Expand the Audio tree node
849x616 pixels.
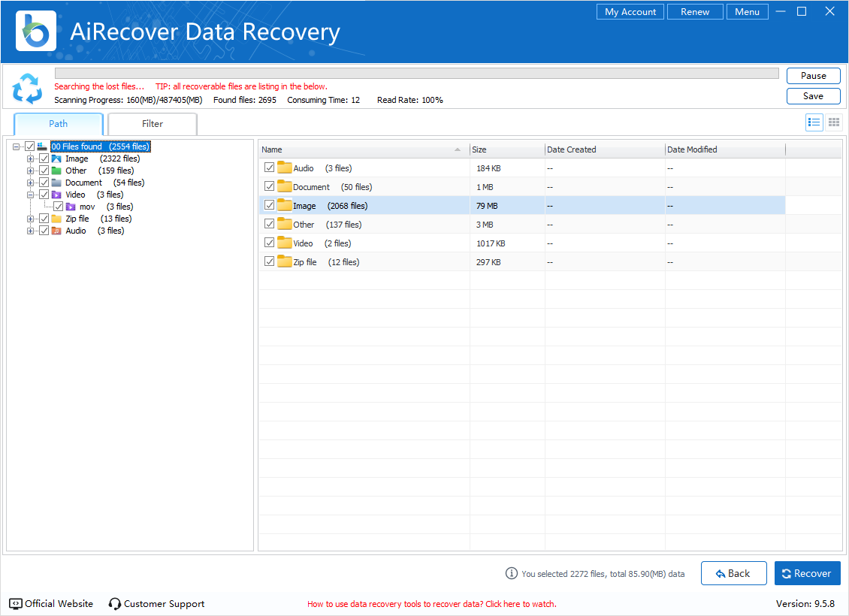click(30, 231)
